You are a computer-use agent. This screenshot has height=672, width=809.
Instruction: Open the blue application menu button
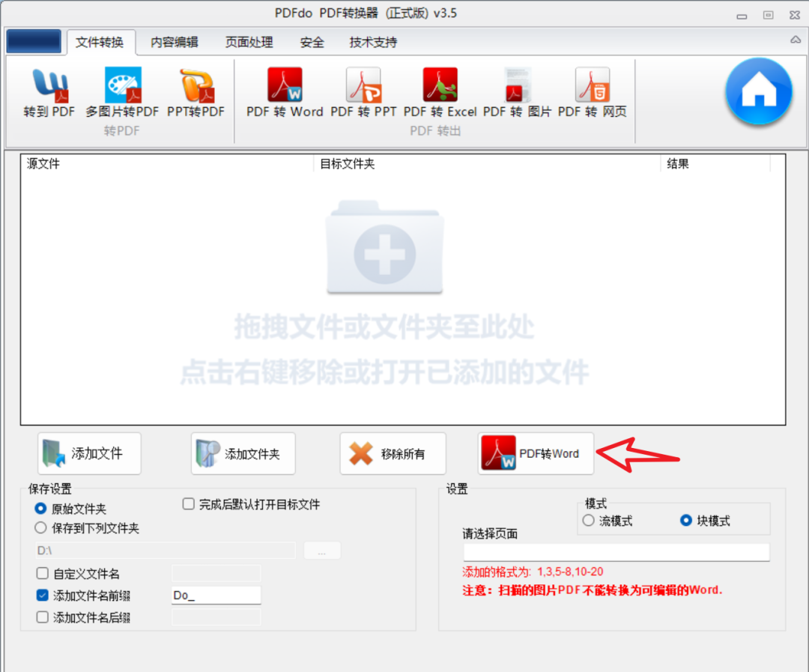click(34, 41)
